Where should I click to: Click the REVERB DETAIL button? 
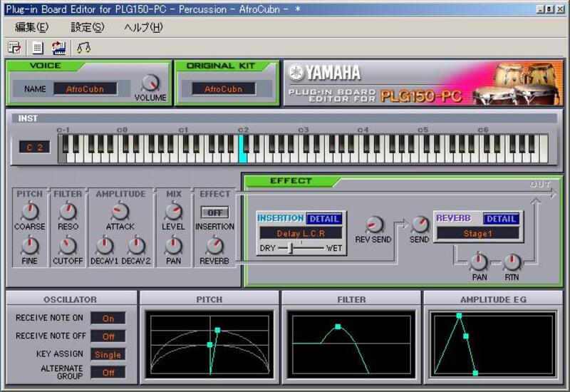coord(501,219)
